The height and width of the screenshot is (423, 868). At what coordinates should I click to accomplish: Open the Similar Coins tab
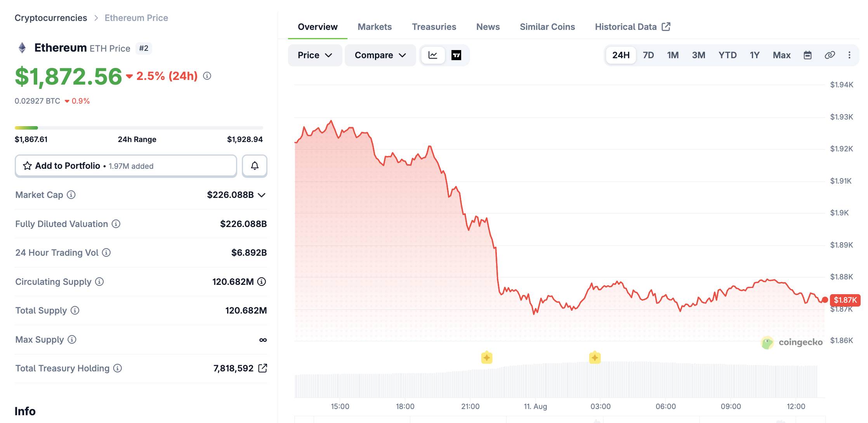coord(547,27)
